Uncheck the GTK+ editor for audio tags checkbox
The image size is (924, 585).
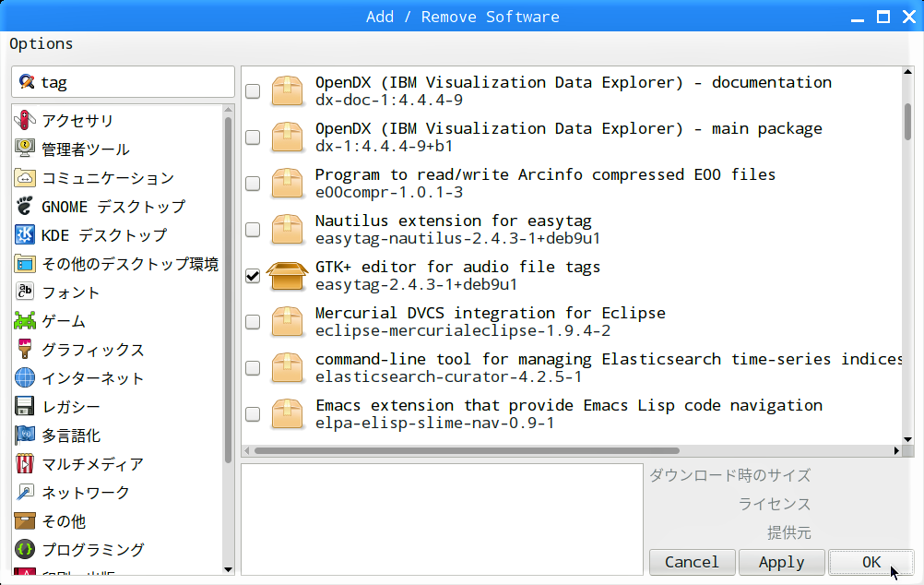[253, 275]
